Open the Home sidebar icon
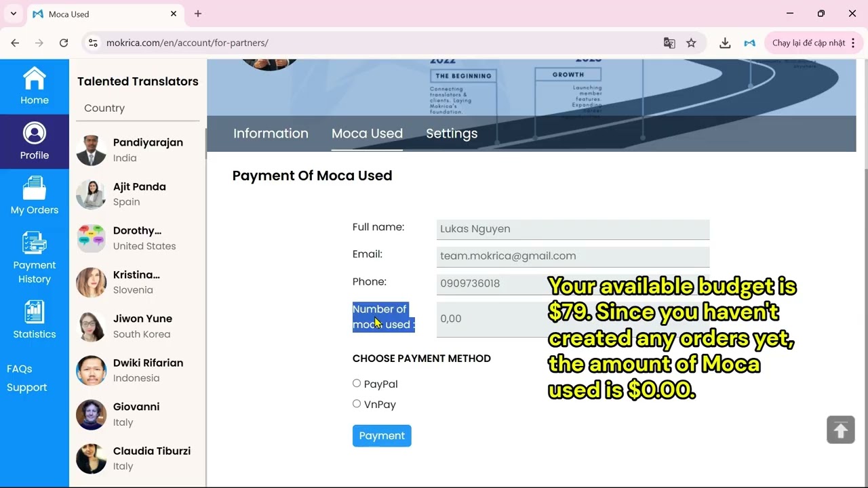Image resolution: width=868 pixels, height=488 pixels. (34, 78)
